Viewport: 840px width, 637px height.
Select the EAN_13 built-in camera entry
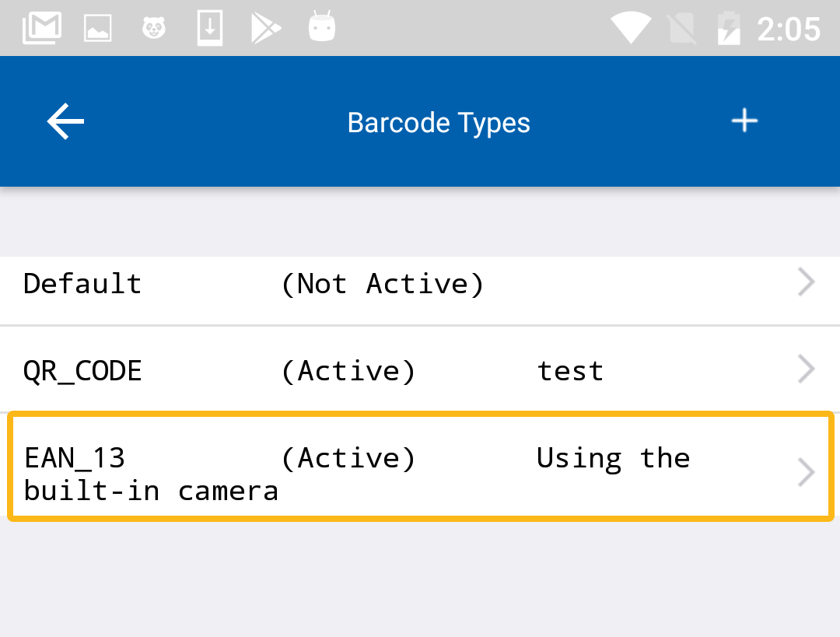pos(152,474)
